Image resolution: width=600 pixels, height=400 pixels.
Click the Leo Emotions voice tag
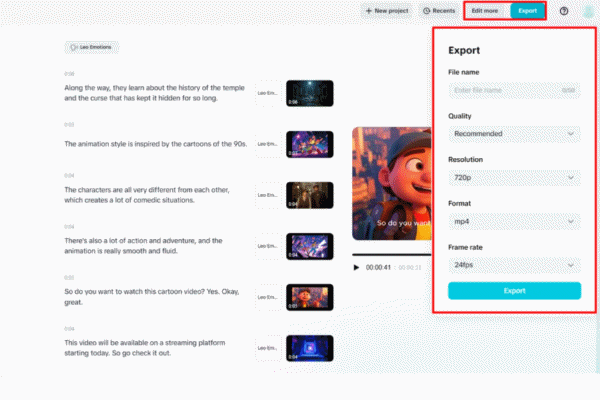tap(91, 47)
